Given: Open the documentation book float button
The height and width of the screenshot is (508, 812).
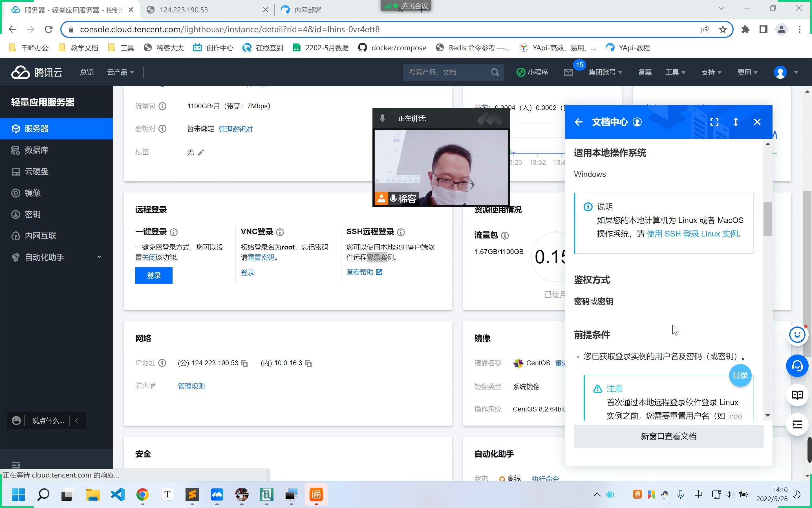Looking at the screenshot, I should (x=797, y=395).
